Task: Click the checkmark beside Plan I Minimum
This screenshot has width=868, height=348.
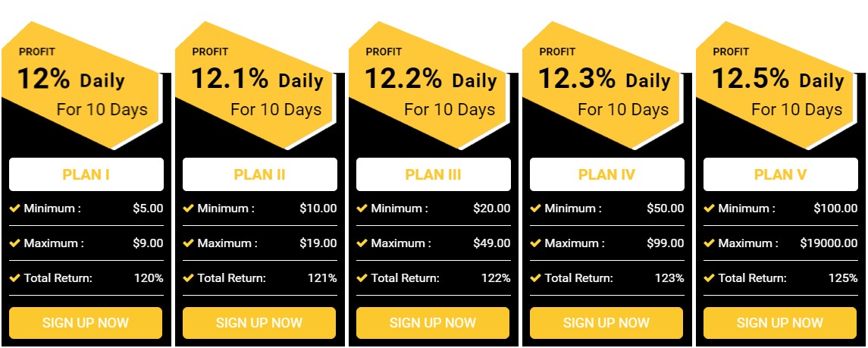Action: (x=15, y=208)
